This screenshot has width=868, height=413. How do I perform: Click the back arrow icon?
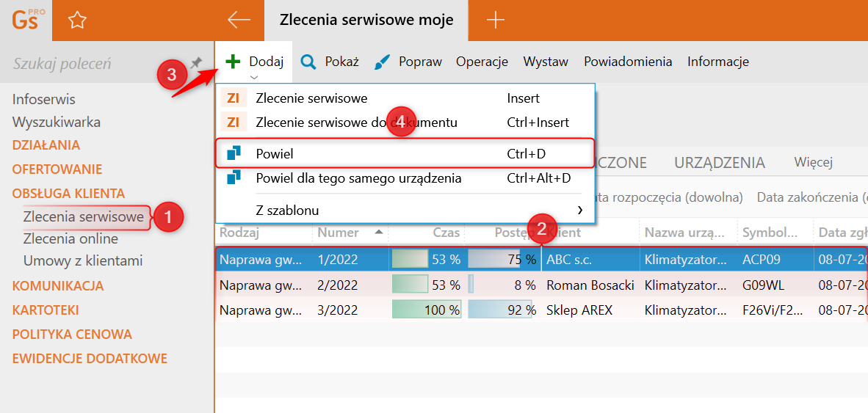click(239, 20)
